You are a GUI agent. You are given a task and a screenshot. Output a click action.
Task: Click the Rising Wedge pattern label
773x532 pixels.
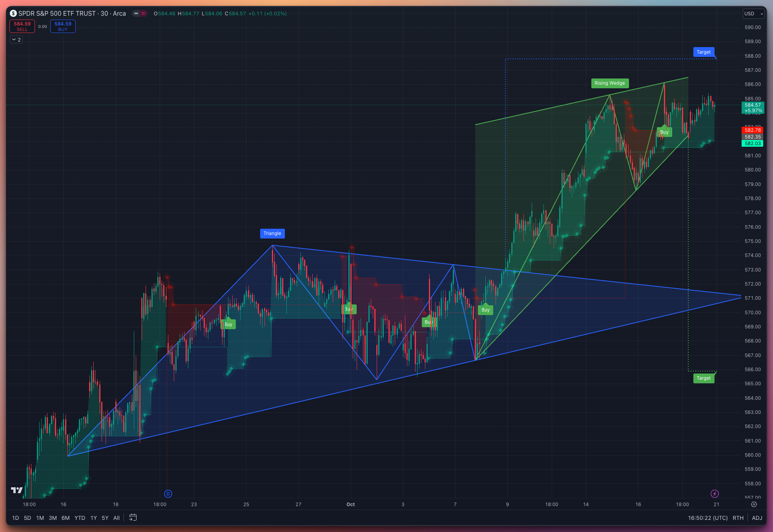pos(610,83)
